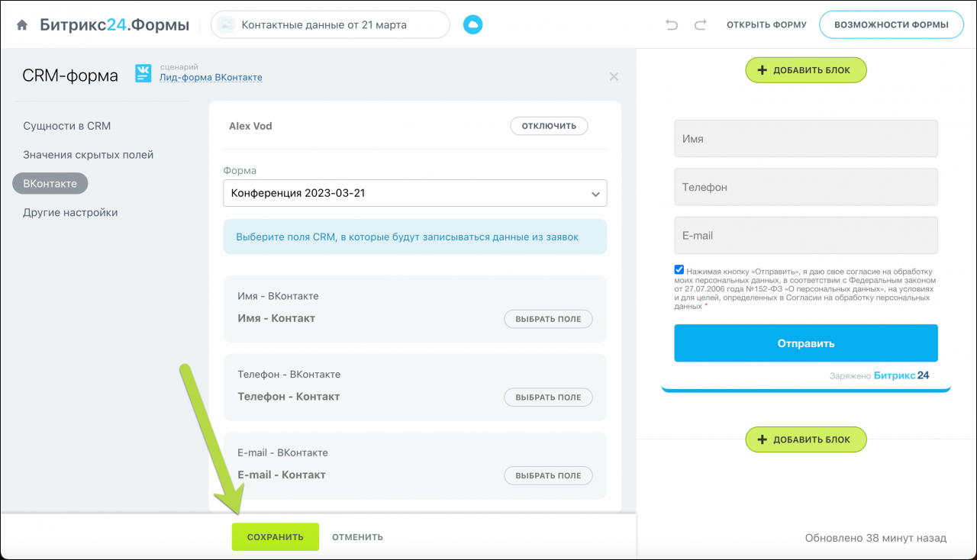Toggle the personal data consent checkbox
This screenshot has height=560, width=977.
pos(679,270)
